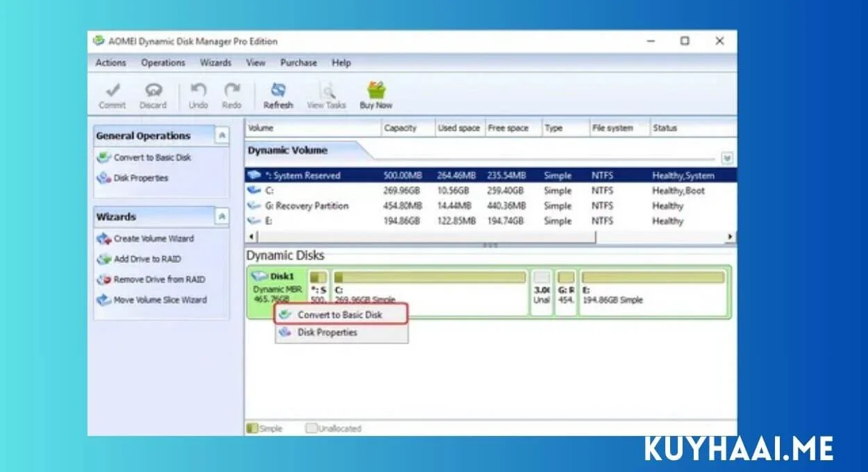Select the C: volume row

click(x=490, y=191)
